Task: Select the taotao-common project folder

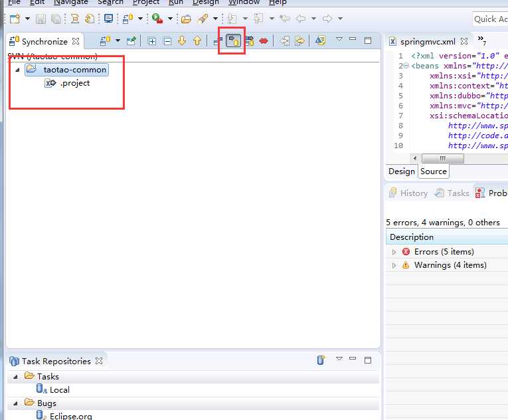Action: click(x=66, y=70)
